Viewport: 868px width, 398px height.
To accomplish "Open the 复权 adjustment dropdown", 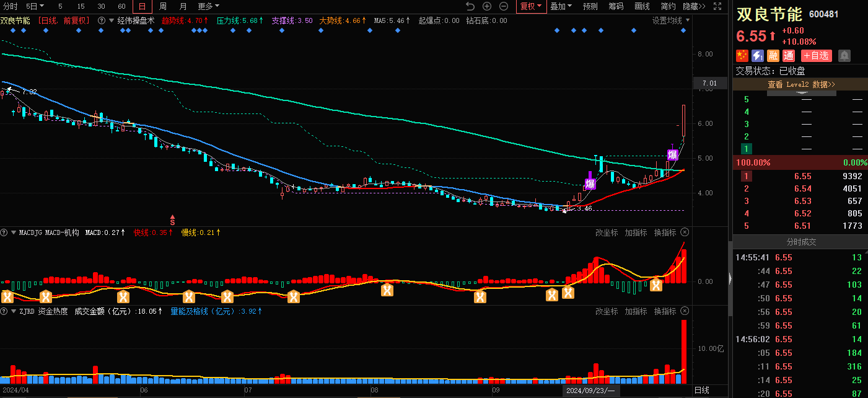I will pos(530,6).
